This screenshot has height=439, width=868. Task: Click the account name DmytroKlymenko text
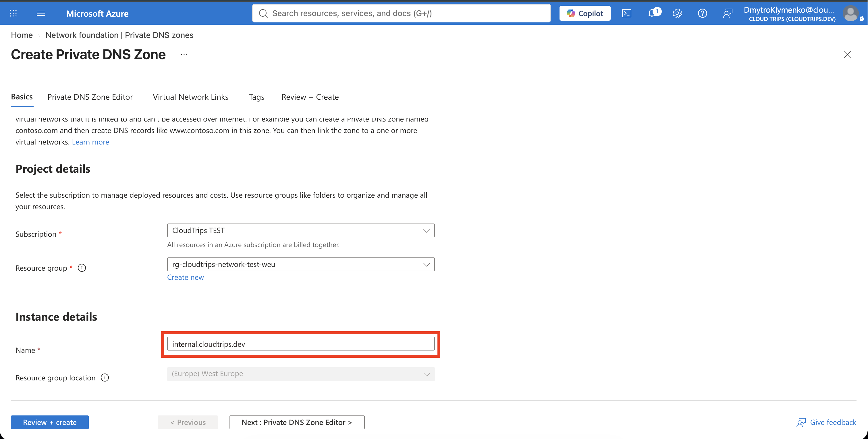pyautogui.click(x=789, y=10)
